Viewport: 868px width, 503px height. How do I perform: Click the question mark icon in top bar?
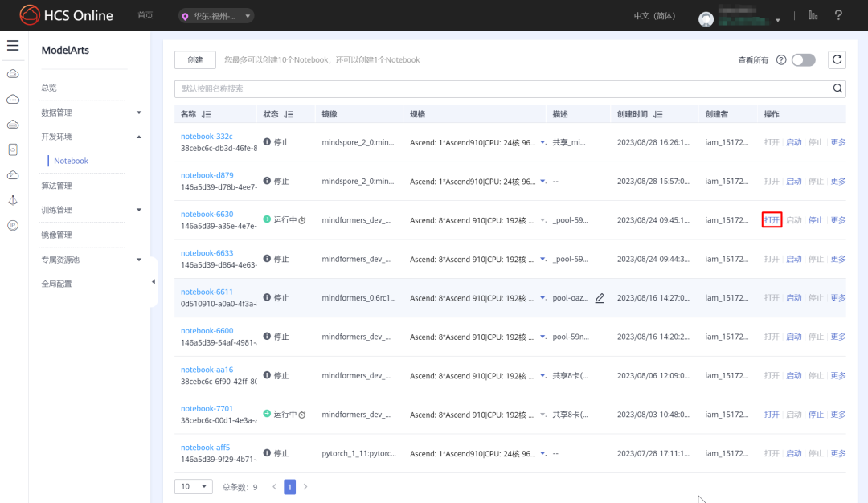[838, 15]
